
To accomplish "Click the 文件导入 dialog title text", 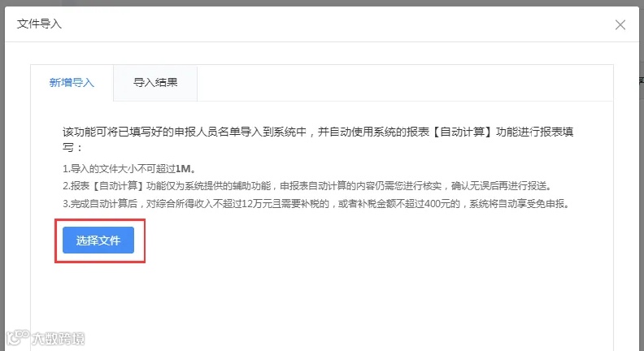I will 39,24.
